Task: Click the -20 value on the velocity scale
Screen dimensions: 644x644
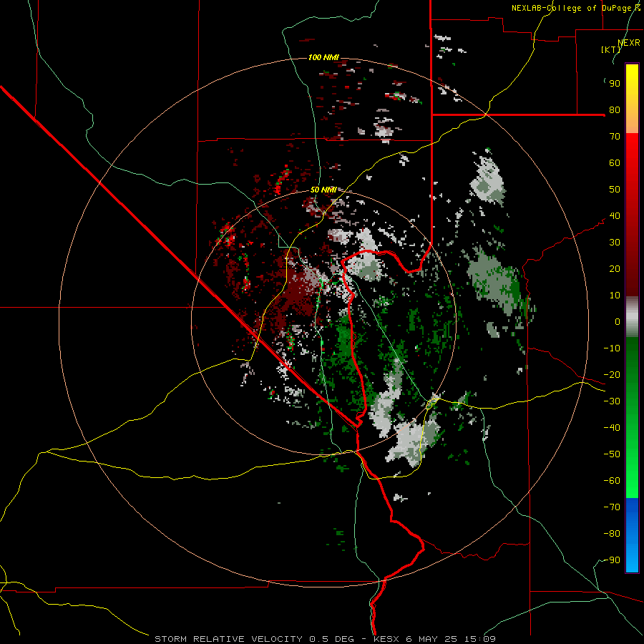Action: (x=612, y=375)
